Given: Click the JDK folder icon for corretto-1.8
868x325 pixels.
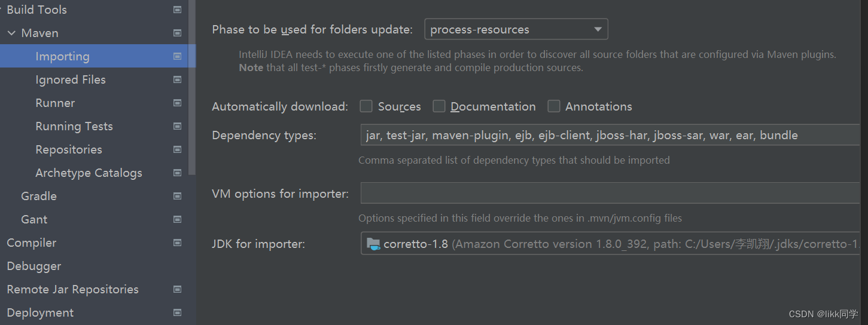Looking at the screenshot, I should [x=373, y=244].
